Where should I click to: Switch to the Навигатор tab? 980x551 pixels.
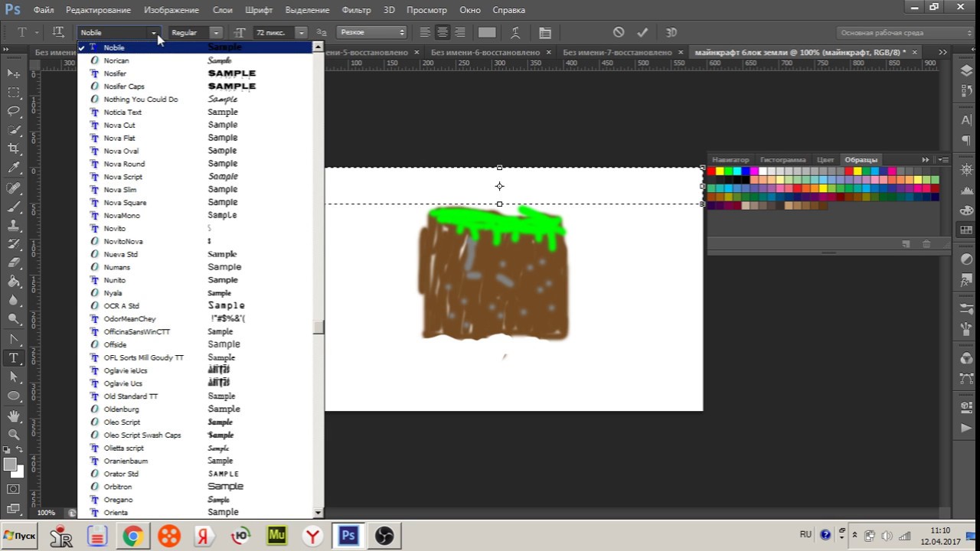coord(730,160)
